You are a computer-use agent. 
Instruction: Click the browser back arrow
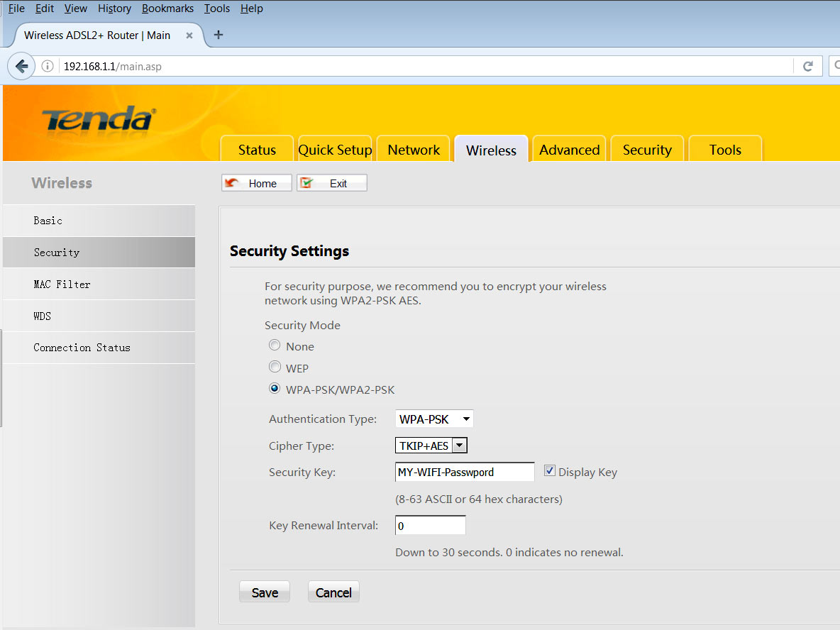(x=21, y=65)
